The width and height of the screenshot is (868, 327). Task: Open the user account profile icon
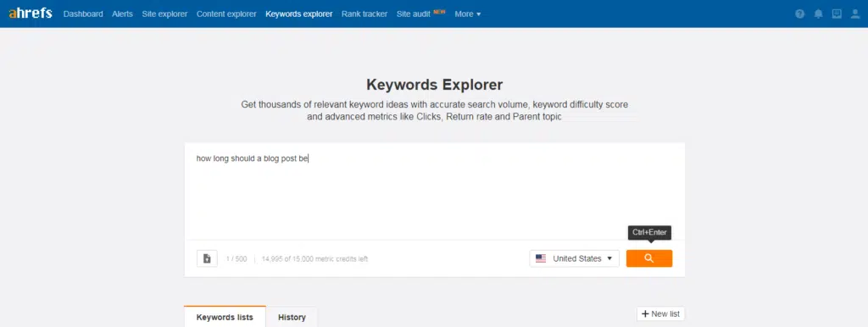click(x=855, y=14)
